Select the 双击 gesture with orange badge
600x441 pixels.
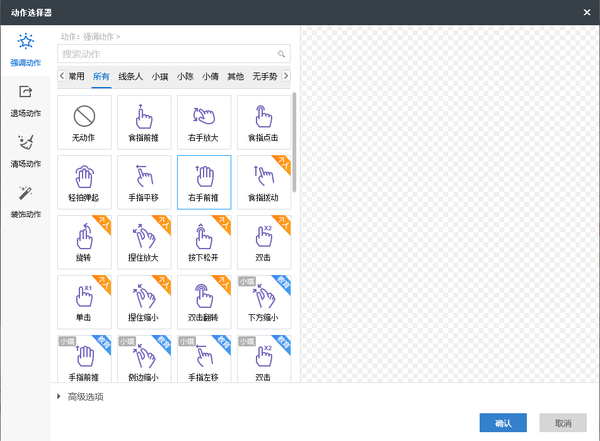(264, 242)
